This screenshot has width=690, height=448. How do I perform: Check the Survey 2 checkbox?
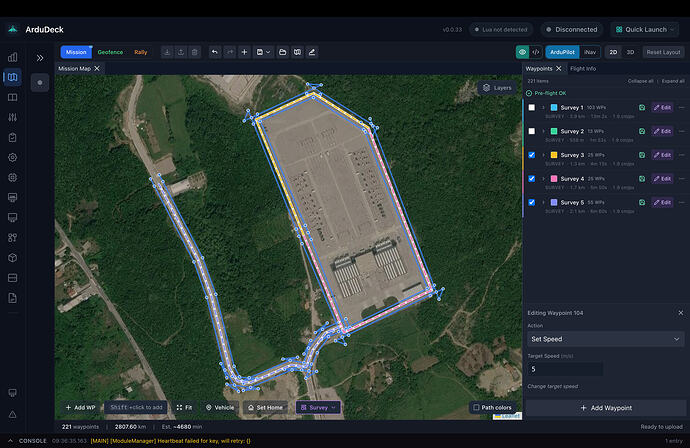tap(532, 131)
